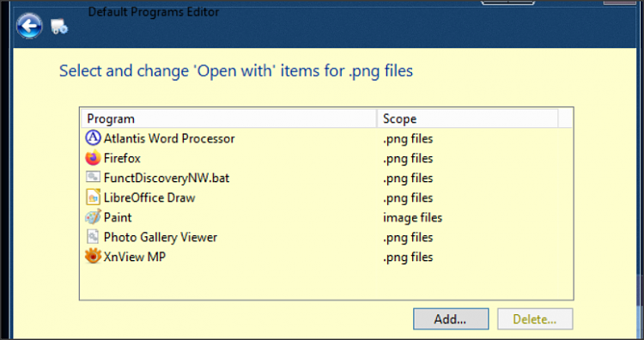644x340 pixels.
Task: Click the 'Default Programs Editor' window title
Action: [154, 12]
